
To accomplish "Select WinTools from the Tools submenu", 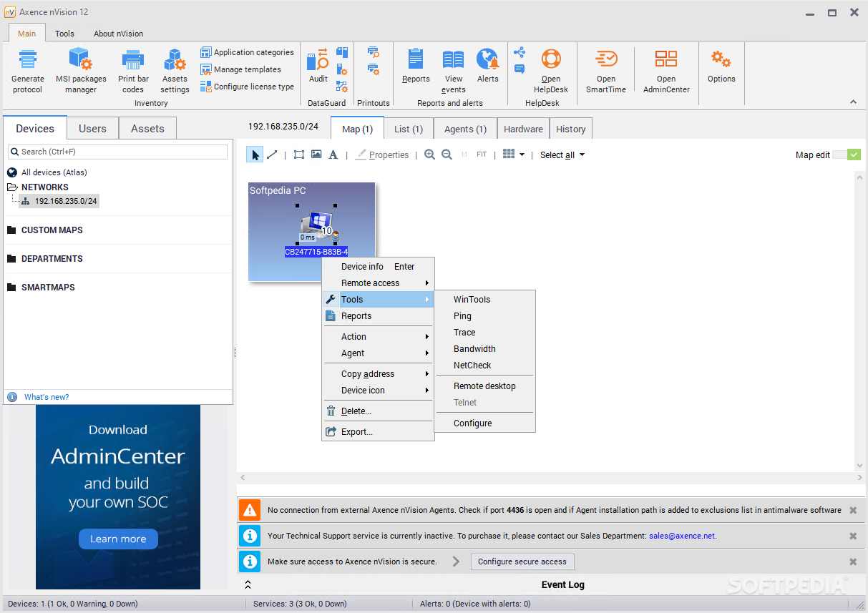I will 484,300.
